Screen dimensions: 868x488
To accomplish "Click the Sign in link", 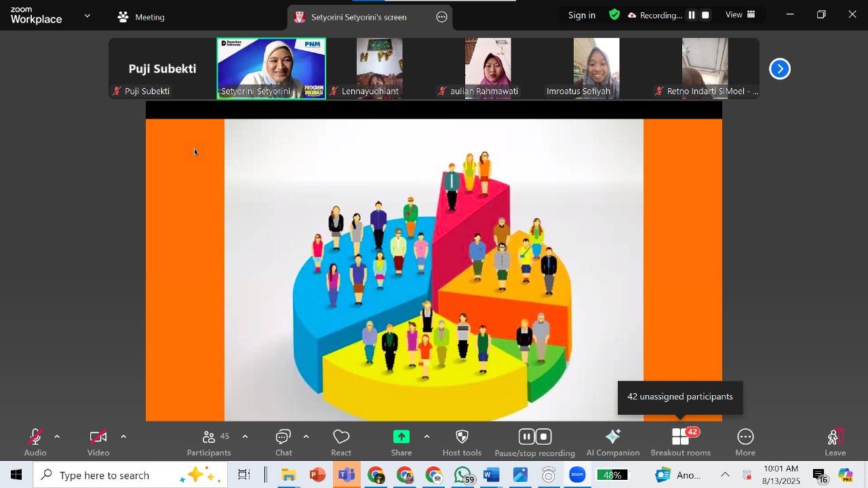I will [582, 15].
